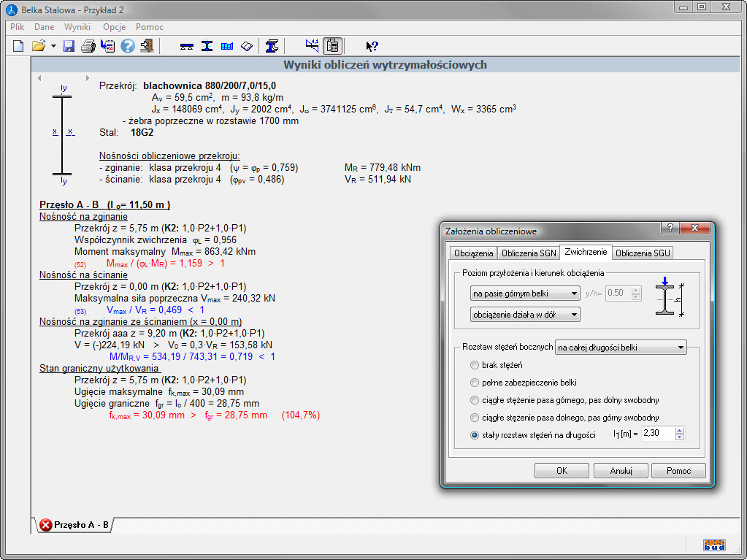The height and width of the screenshot is (560, 747).
Task: Open 'na całej długości belki' combo box
Action: coord(621,348)
